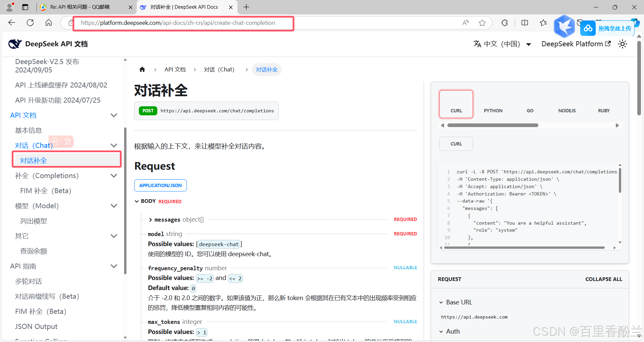
Task: Click the DeepSeek whale logo
Action: [x=15, y=44]
